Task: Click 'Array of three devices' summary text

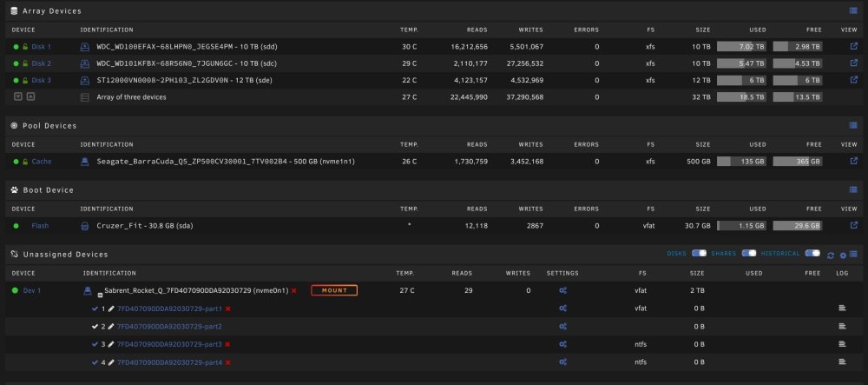Action: tap(131, 97)
